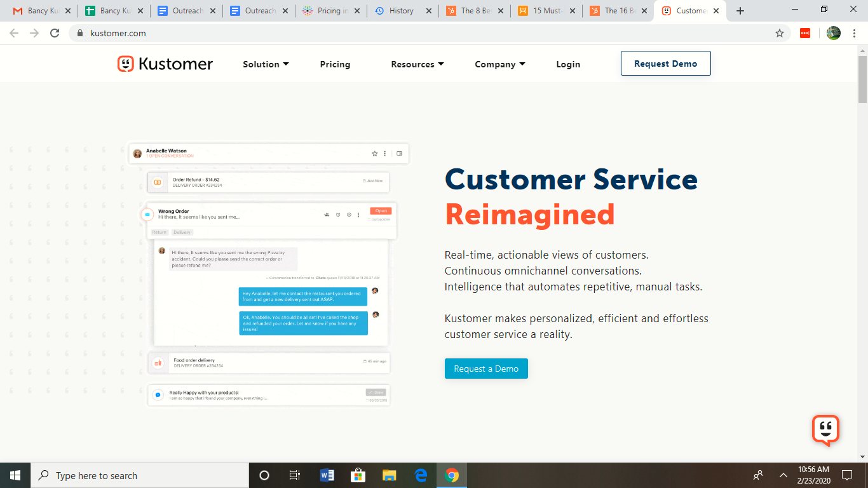Viewport: 868px width, 488px height.
Task: Go back using the browser back arrow
Action: pos(14,33)
